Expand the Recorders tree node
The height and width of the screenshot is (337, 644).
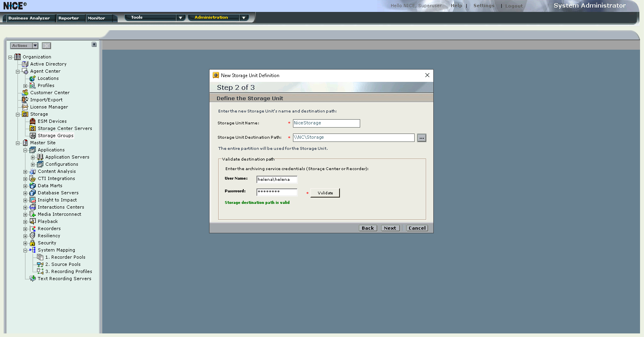point(25,229)
